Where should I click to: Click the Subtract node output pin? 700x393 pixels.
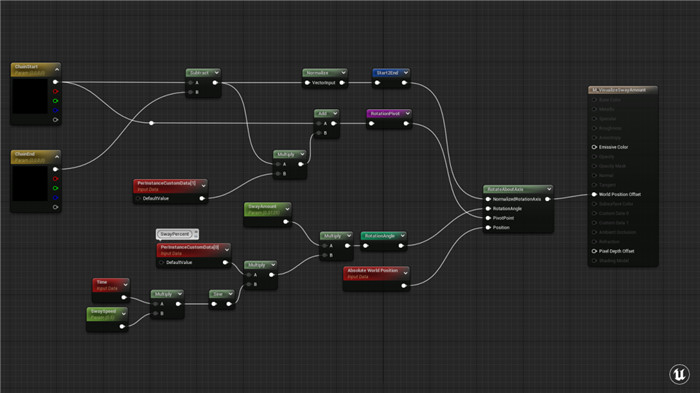click(x=215, y=83)
